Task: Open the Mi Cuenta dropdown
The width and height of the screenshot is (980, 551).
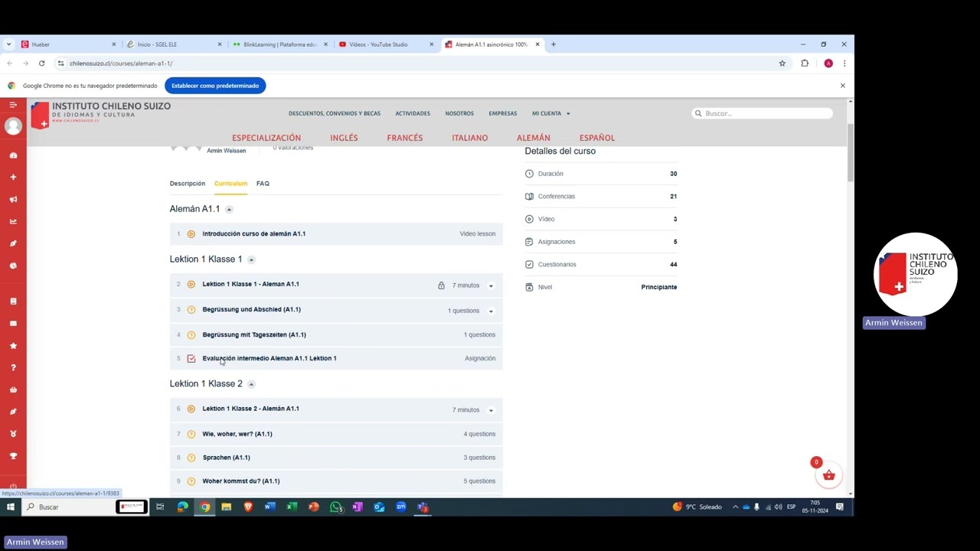Action: (x=550, y=113)
